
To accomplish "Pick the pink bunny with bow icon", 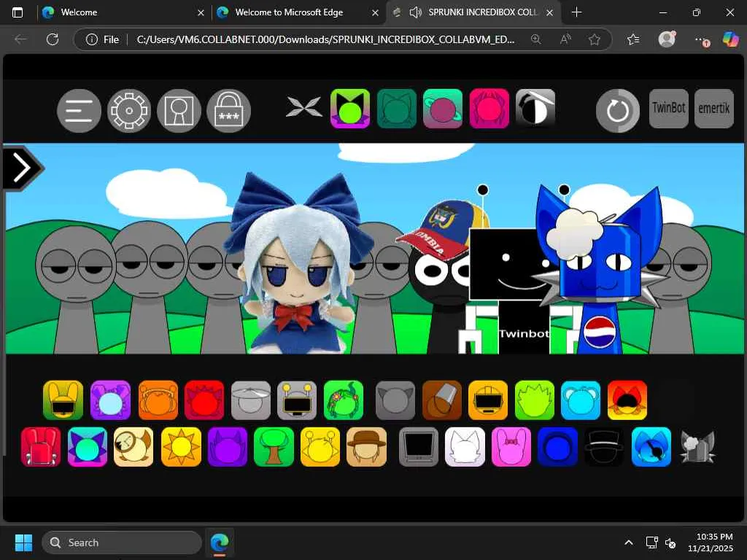I will (x=511, y=447).
